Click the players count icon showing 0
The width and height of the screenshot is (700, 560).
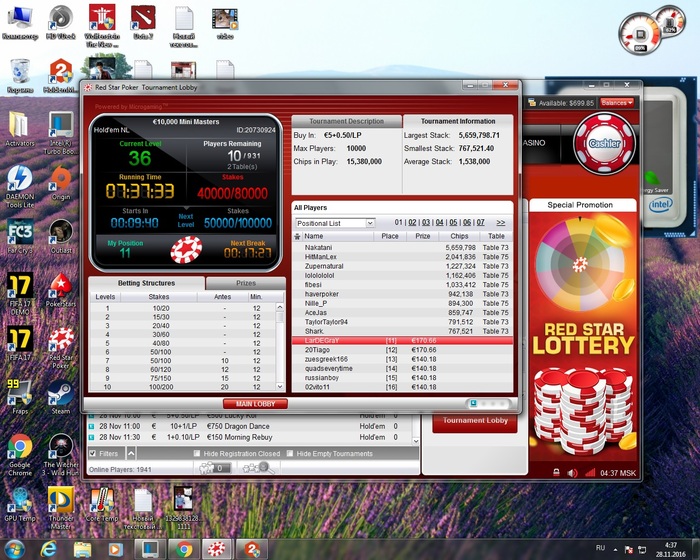point(214,468)
